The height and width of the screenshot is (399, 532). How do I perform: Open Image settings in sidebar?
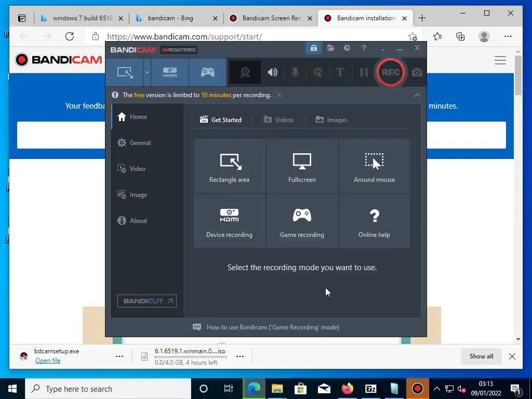coord(146,195)
